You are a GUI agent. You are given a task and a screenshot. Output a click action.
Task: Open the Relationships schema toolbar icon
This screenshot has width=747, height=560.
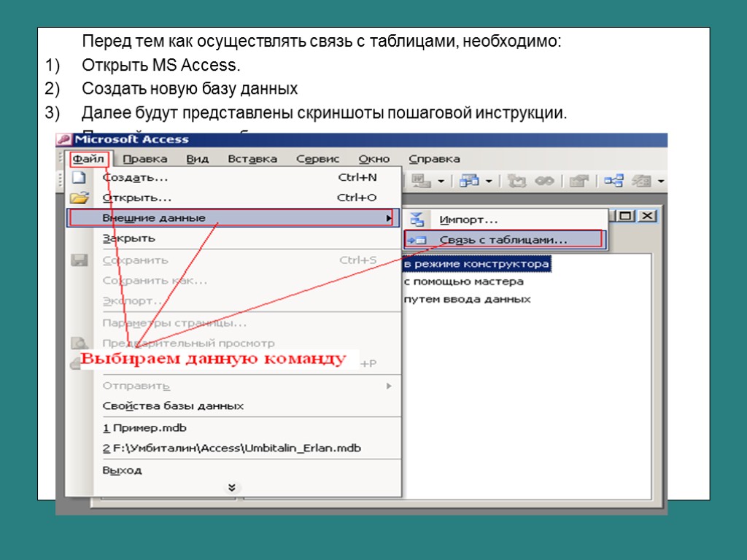614,181
